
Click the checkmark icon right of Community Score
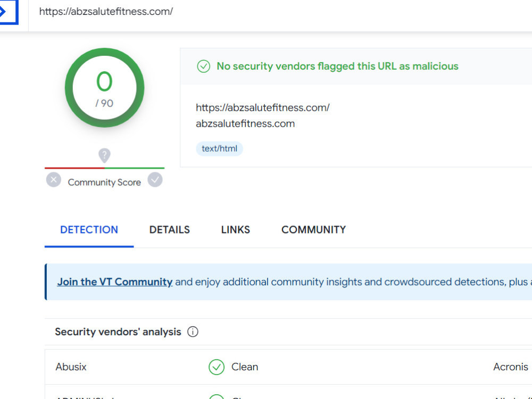pyautogui.click(x=155, y=180)
